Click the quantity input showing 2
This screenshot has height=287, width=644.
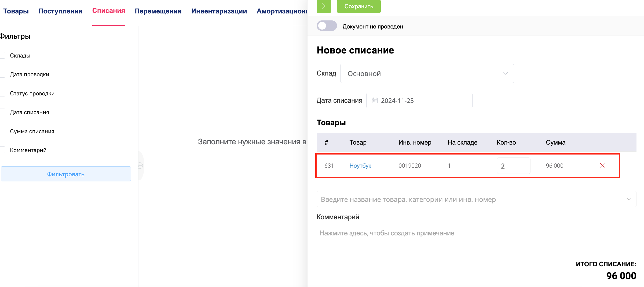513,166
